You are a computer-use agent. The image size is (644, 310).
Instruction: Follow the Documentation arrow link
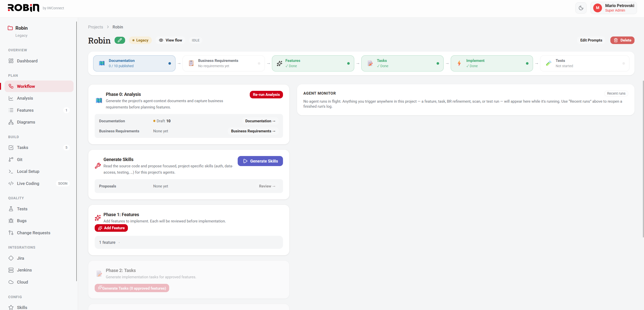click(260, 121)
